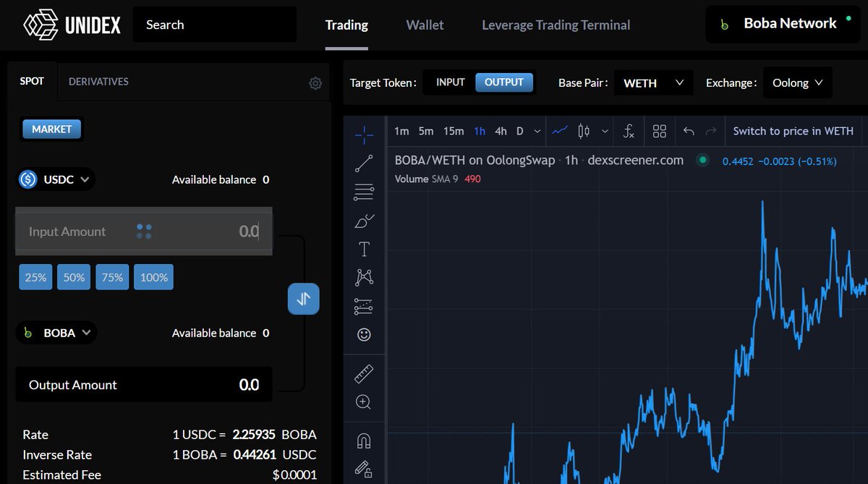This screenshot has height=484, width=868.
Task: Click Switch to price in WETH
Action: 793,131
